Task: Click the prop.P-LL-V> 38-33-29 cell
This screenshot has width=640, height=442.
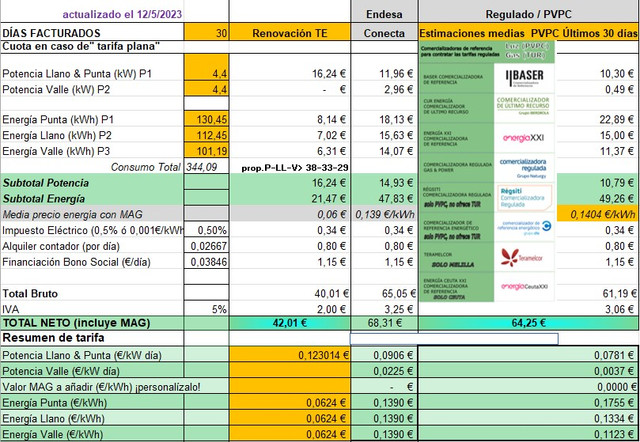Action: click(295, 167)
